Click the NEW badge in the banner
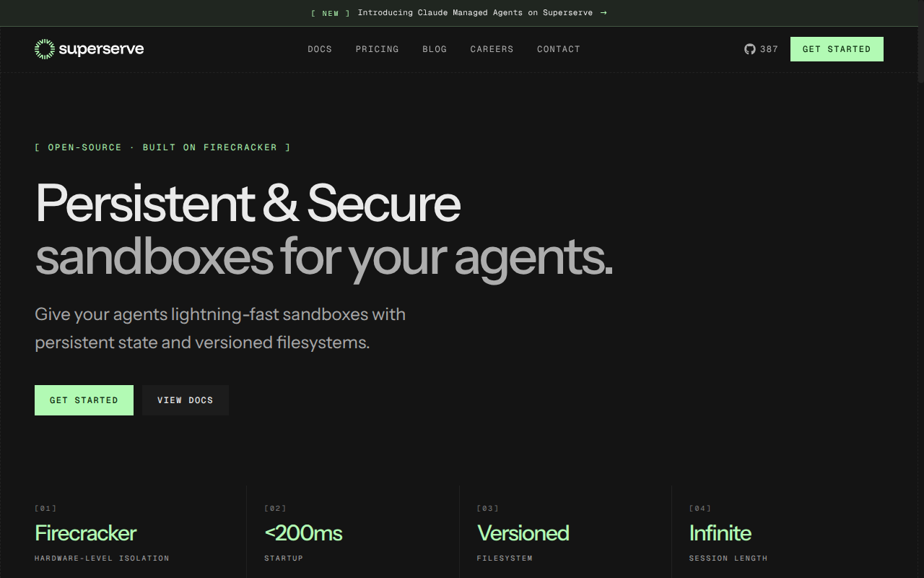 click(331, 13)
